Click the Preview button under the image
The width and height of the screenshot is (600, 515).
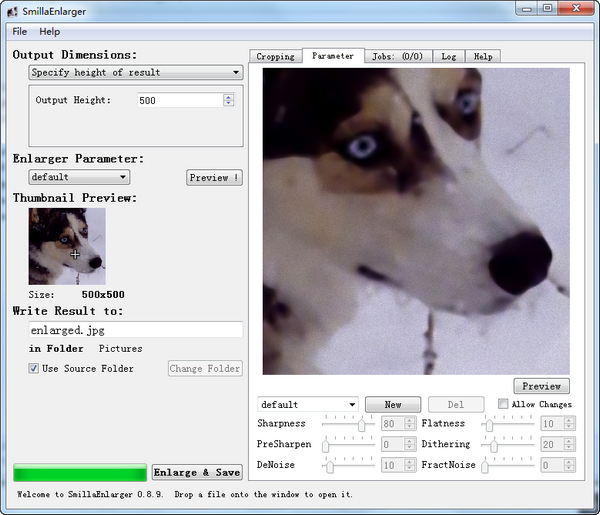coord(541,386)
